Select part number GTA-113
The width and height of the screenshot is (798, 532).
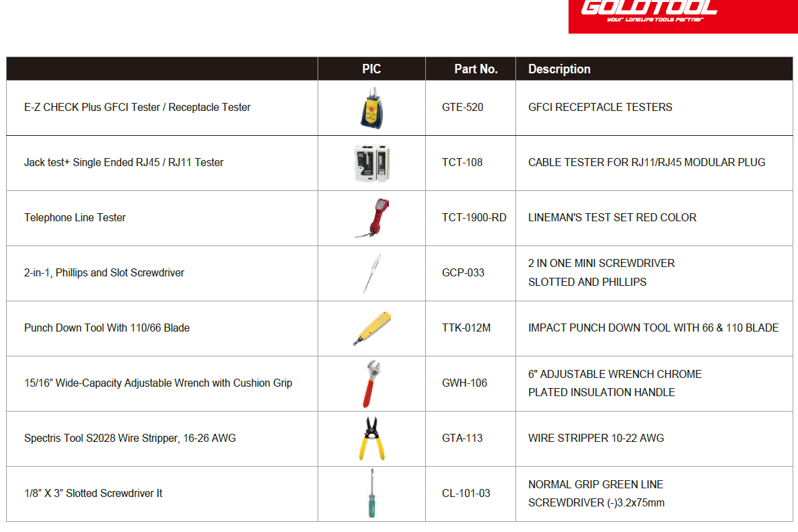pyautogui.click(x=462, y=439)
